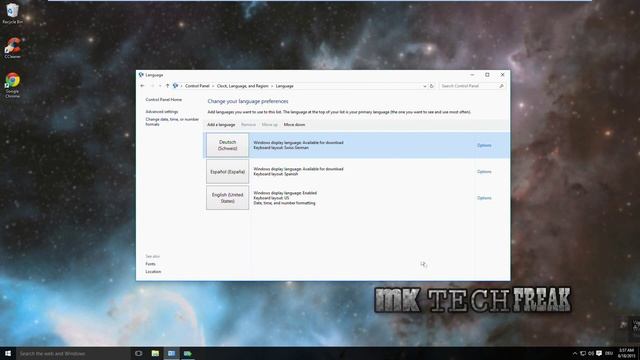Open the Windows Start button
This screenshot has height=360, width=640.
8,353
